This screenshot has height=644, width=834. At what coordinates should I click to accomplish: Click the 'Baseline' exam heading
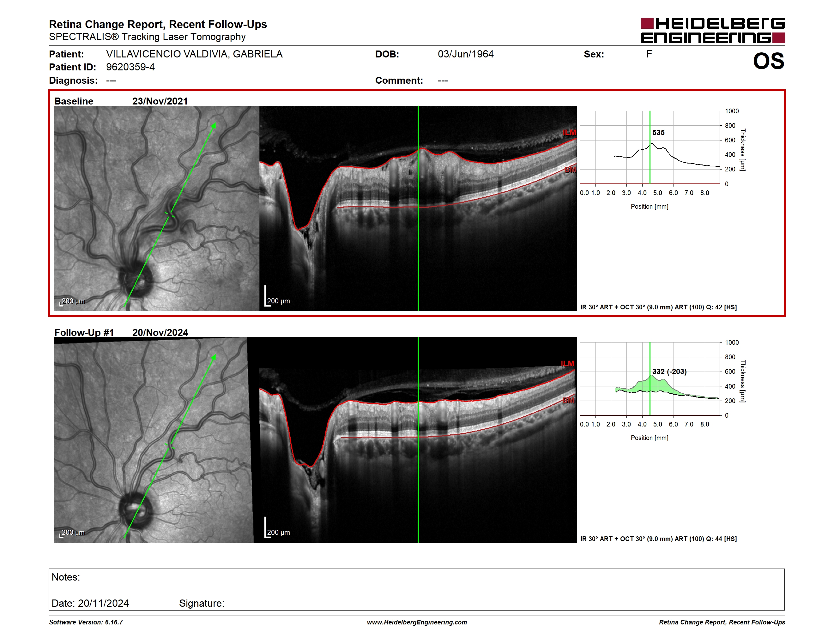[74, 101]
